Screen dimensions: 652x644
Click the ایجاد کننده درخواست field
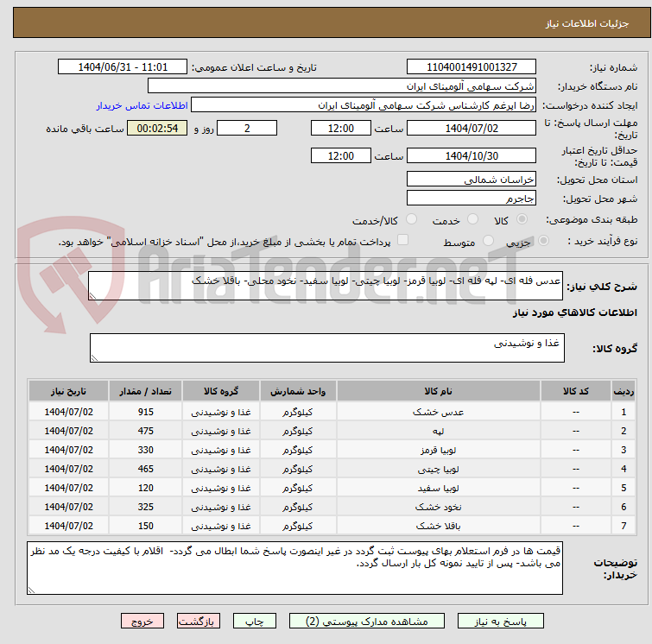364,105
